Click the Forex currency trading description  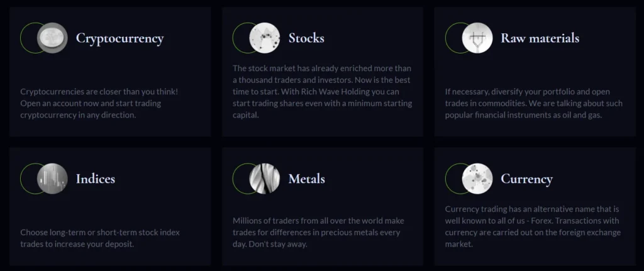pos(533,226)
